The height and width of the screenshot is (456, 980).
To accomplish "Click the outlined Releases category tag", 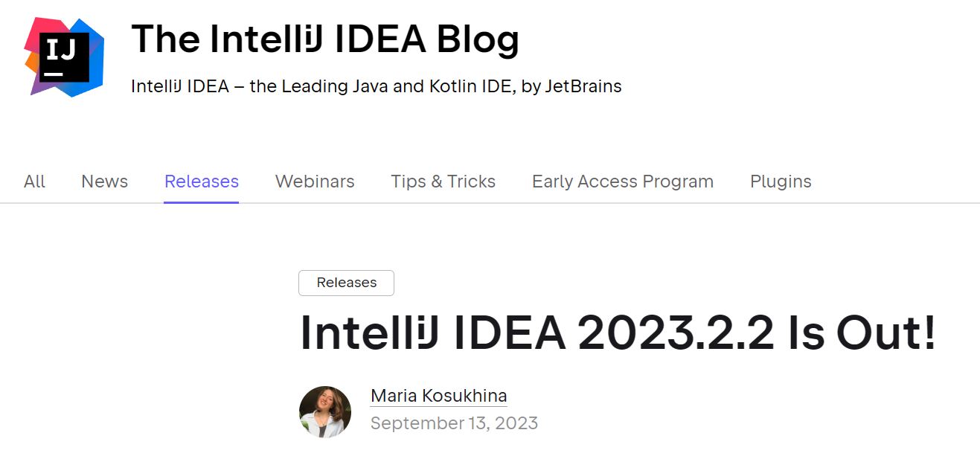I will point(346,283).
